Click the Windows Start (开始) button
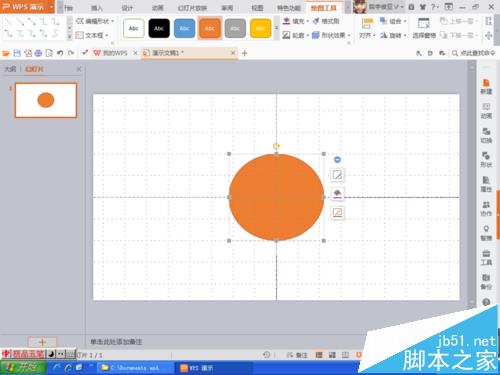This screenshot has height=375, width=500. 23,367
